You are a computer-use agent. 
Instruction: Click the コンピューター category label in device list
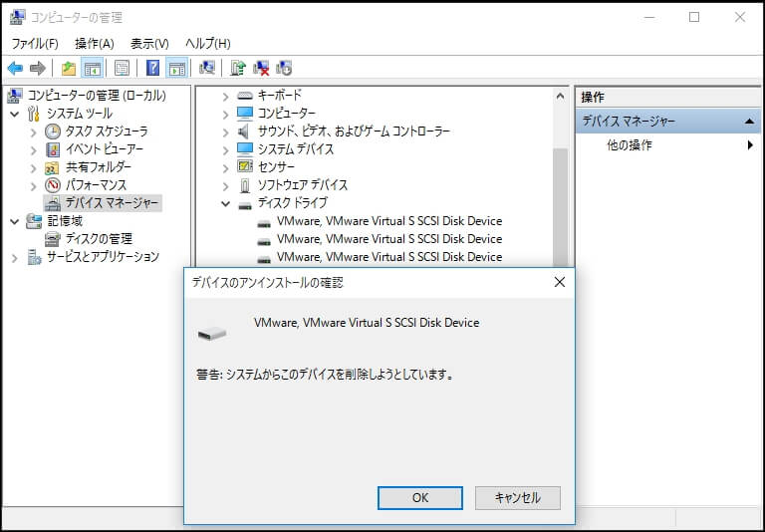[287, 114]
